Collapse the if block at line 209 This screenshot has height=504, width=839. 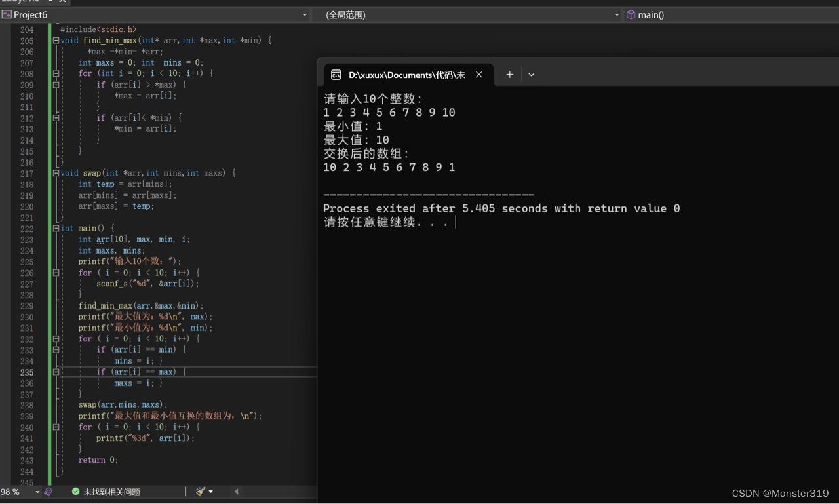[56, 85]
